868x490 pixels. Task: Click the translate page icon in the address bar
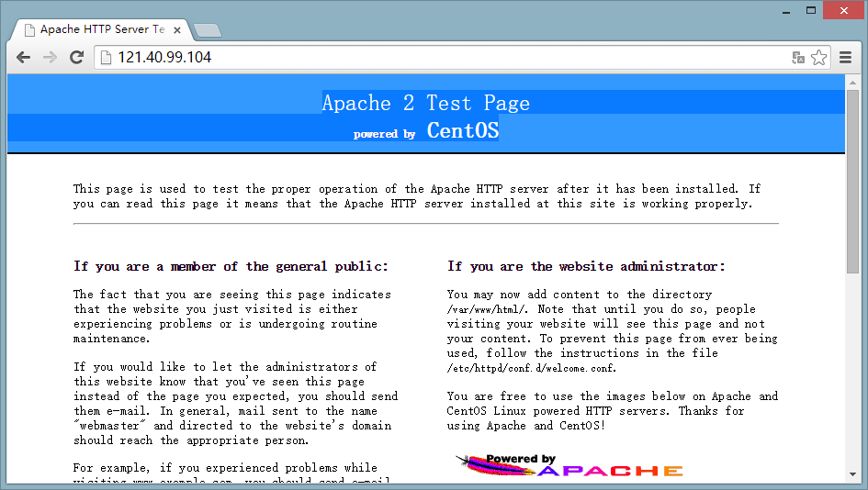click(x=797, y=58)
